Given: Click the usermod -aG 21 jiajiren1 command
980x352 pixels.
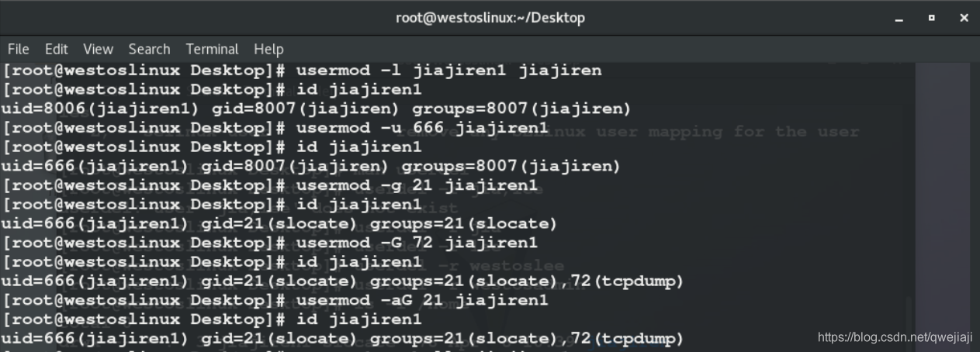Looking at the screenshot, I should [422, 300].
